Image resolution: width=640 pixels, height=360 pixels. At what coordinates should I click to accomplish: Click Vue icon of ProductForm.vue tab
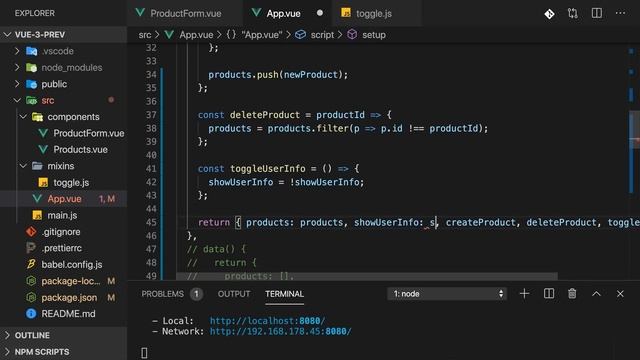[x=140, y=13]
